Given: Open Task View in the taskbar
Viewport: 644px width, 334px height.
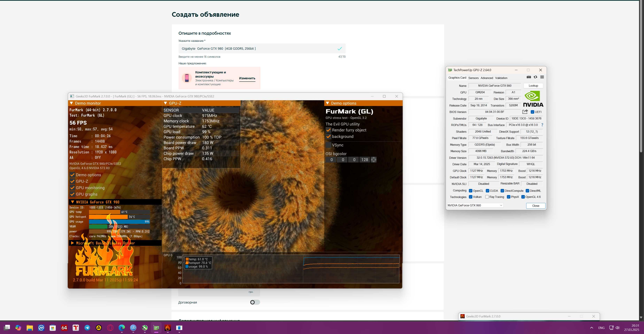Looking at the screenshot, I should 7,328.
